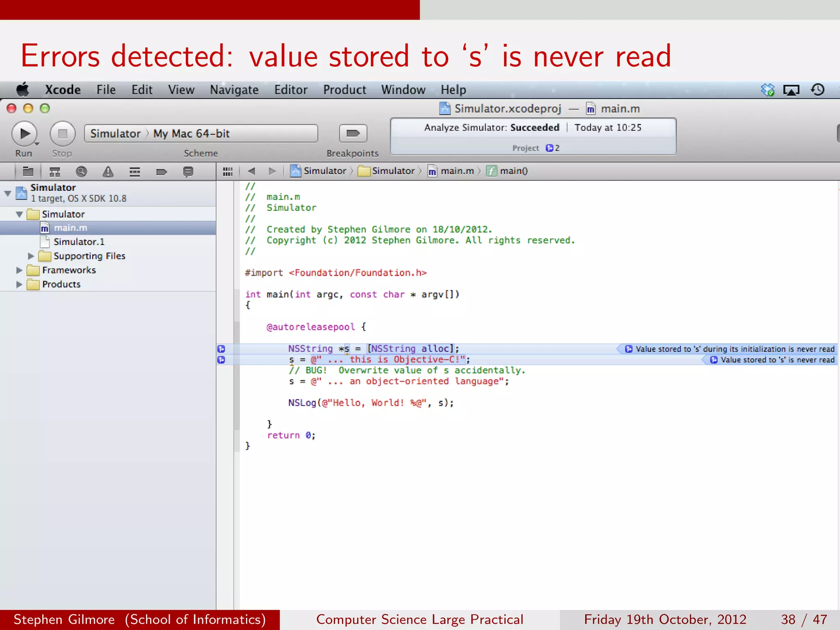
Task: Click the 'an object-oriented language' assignment line
Action: (399, 381)
